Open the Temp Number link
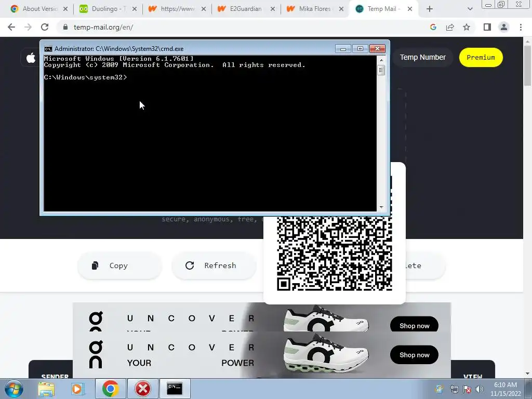Screen dimensions: 532x399 tap(422, 57)
